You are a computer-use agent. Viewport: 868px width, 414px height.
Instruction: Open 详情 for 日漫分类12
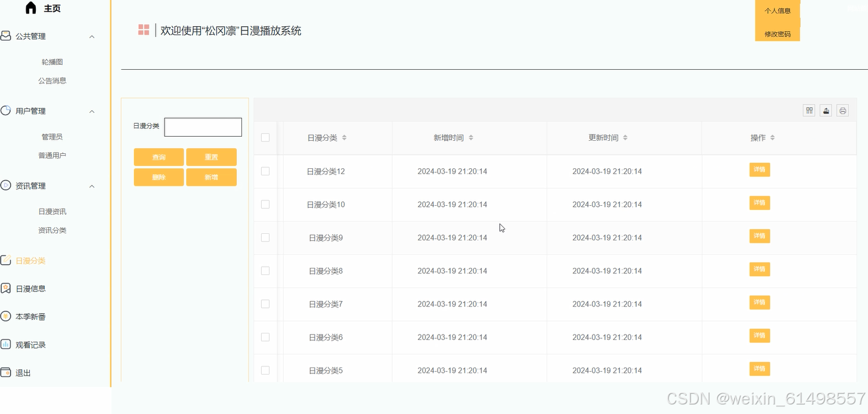[x=759, y=170]
